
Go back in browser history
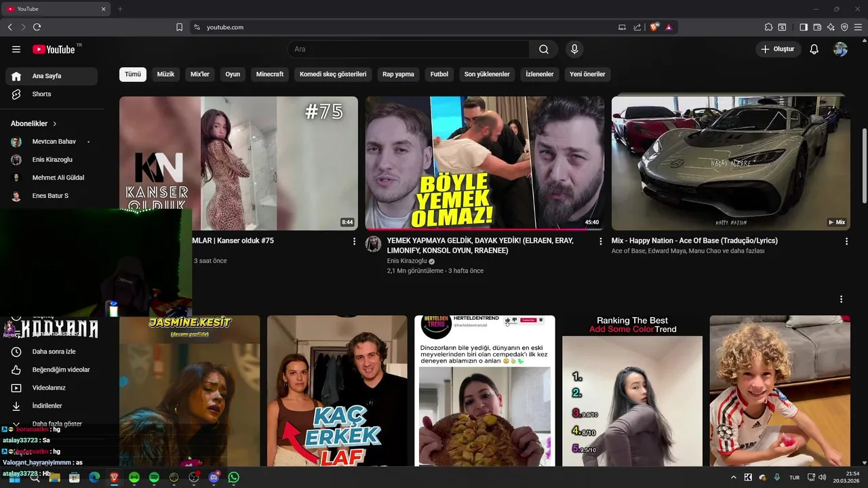coord(9,27)
